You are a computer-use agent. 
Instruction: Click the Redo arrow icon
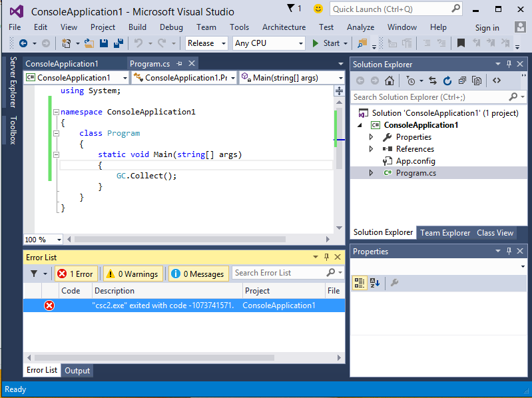pos(162,43)
